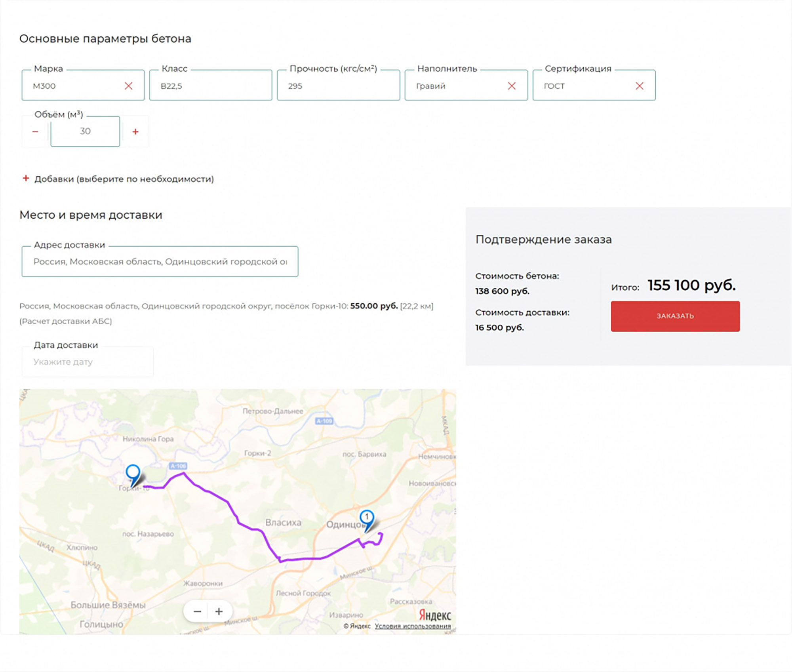Zoom in the Yandex map
Screen dimensions: 792x672
tap(219, 611)
